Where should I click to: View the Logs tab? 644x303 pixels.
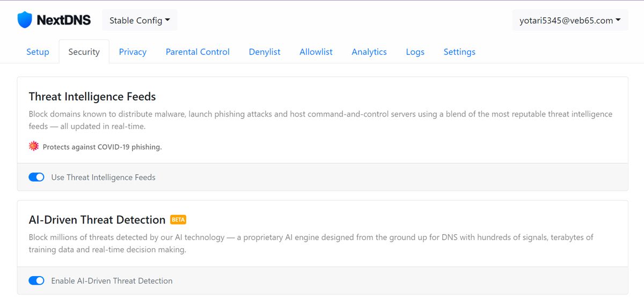tap(415, 52)
